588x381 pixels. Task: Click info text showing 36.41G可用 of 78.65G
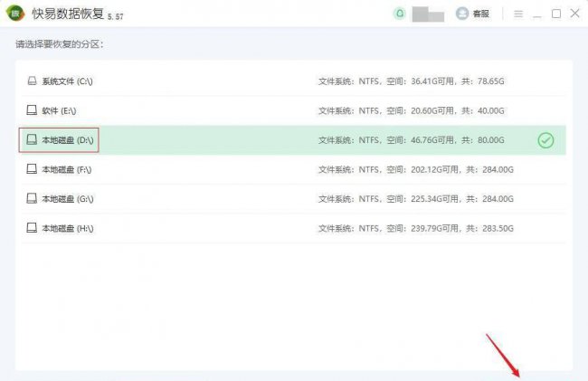411,81
